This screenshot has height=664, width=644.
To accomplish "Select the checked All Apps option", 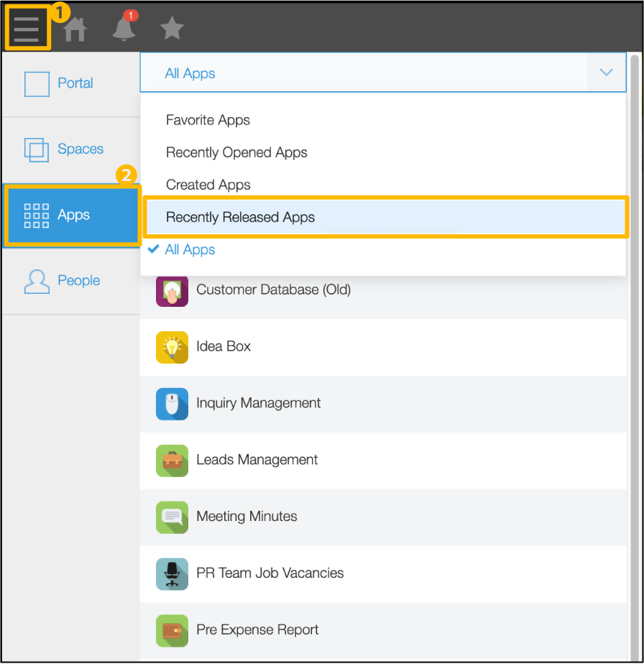I will pyautogui.click(x=190, y=250).
